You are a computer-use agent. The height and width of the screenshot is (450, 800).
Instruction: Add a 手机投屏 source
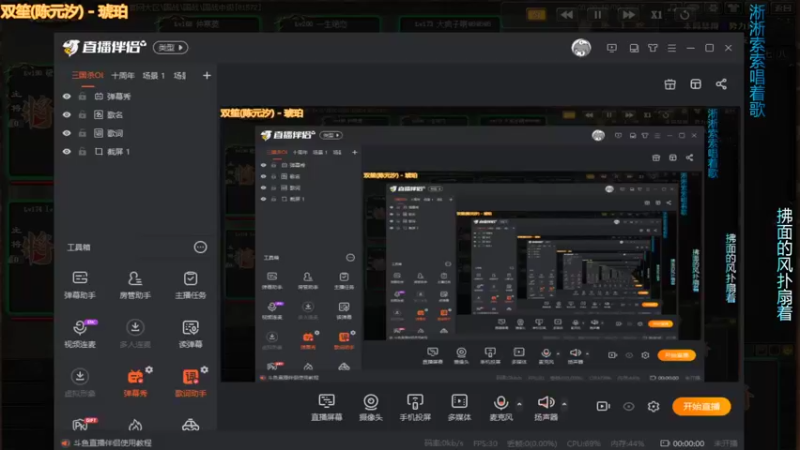coord(415,407)
